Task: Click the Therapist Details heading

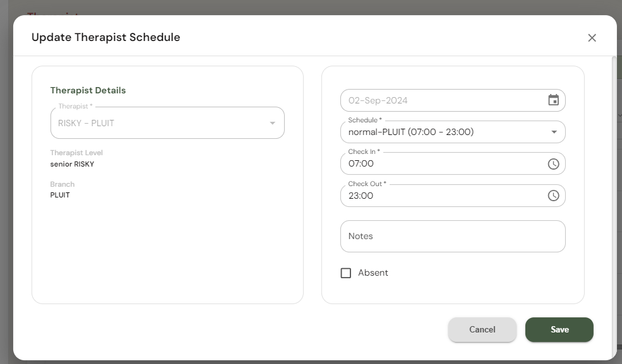Action: (88, 90)
